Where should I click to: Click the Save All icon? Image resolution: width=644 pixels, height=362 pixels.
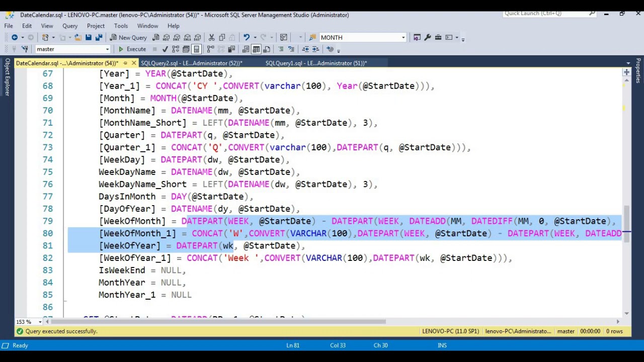[x=99, y=37]
